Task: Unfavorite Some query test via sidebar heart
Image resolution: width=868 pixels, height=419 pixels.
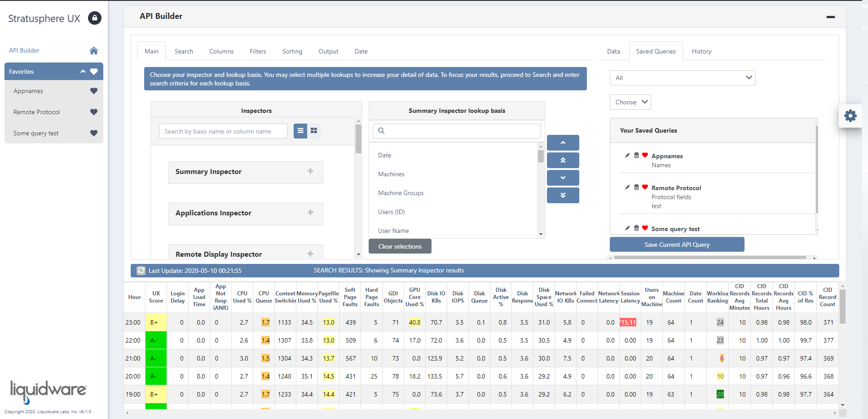Action: click(94, 133)
